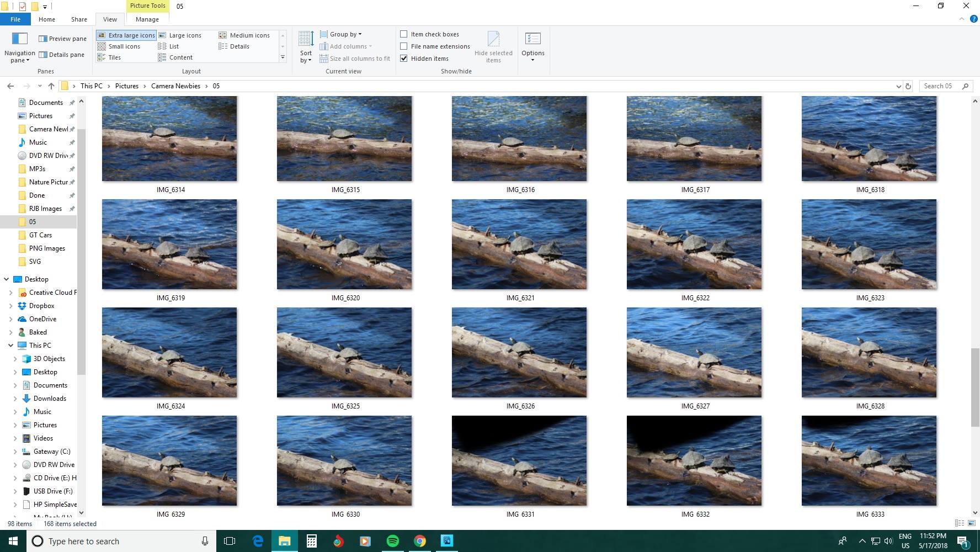Click the Refresh button beside address bar

pyautogui.click(x=908, y=86)
